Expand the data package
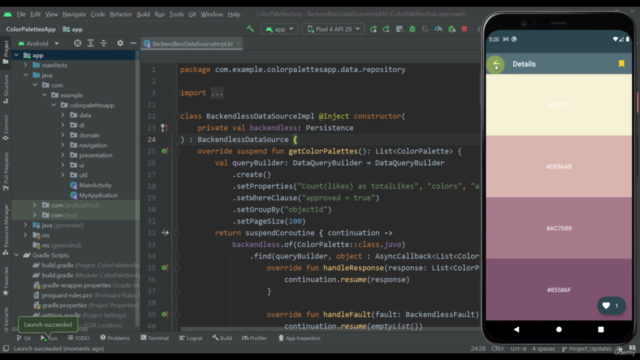Image resolution: width=640 pixels, height=360 pixels. point(63,115)
